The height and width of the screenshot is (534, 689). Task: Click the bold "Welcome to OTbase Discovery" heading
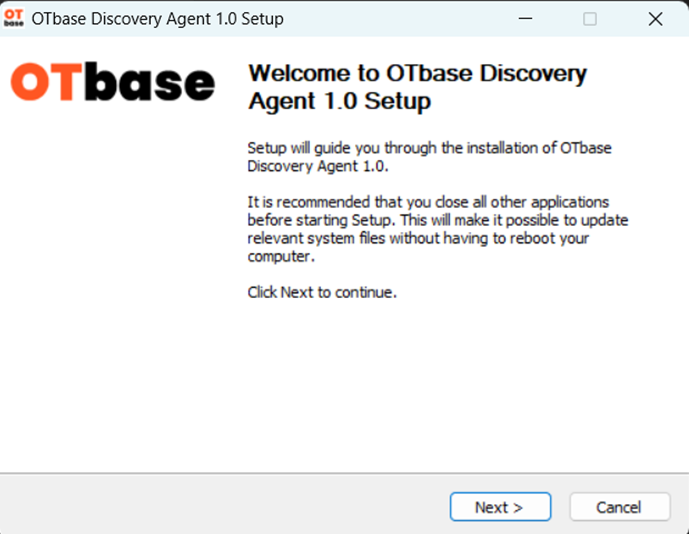pyautogui.click(x=417, y=74)
